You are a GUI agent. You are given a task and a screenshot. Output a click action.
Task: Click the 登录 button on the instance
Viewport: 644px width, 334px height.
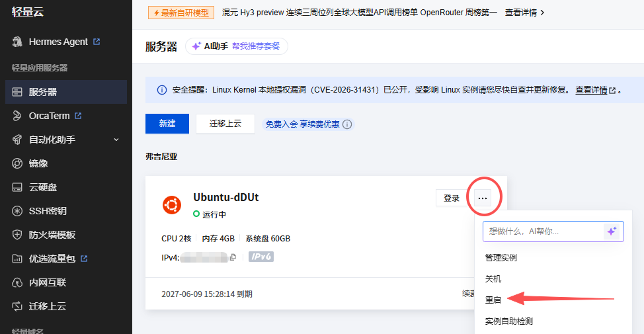(452, 198)
